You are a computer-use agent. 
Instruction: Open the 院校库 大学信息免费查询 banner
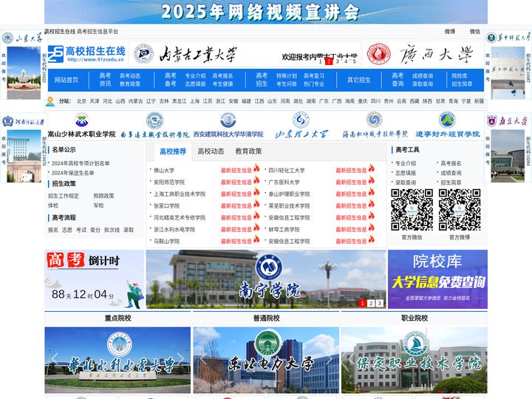point(437,279)
